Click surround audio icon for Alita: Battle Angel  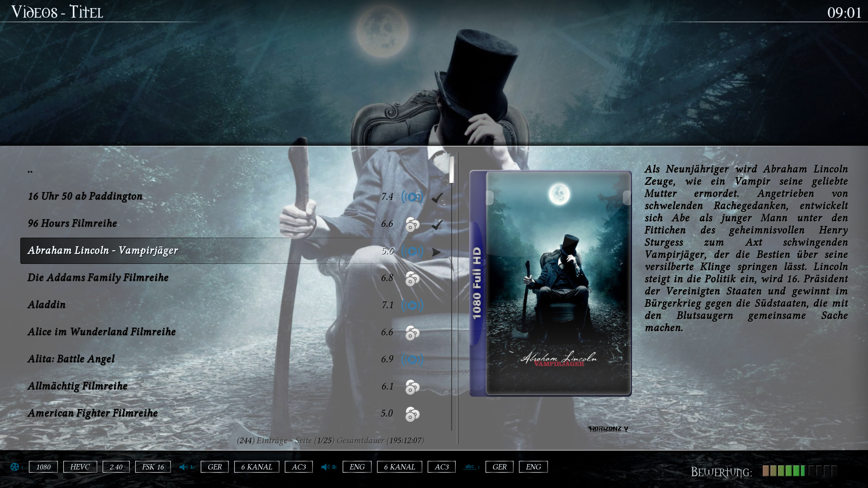tap(412, 360)
